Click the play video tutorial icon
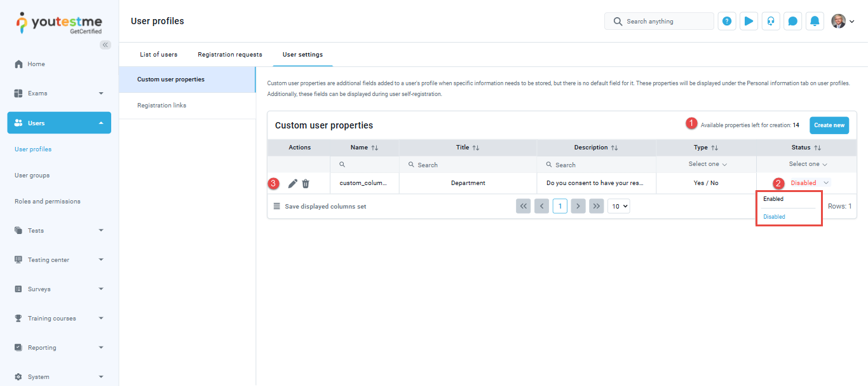The height and width of the screenshot is (386, 868). pos(749,21)
